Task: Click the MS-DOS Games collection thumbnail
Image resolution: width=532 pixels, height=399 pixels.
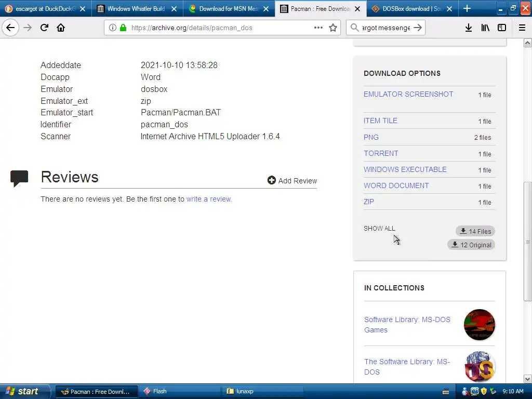Action: 480,325
